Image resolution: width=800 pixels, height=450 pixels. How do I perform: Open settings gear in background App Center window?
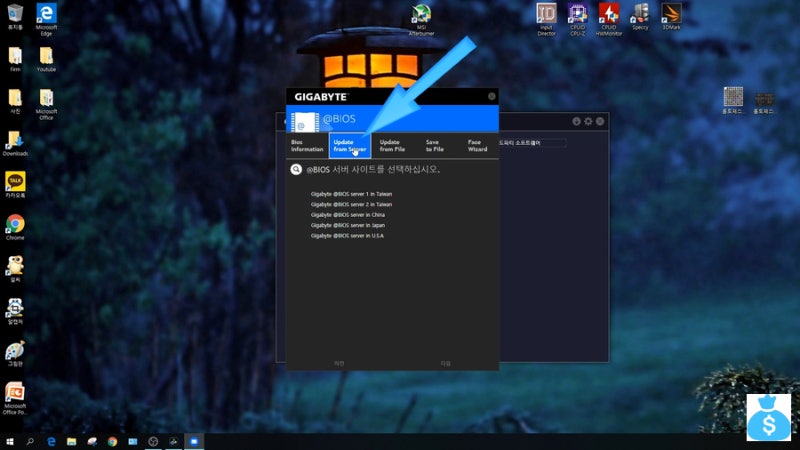588,121
